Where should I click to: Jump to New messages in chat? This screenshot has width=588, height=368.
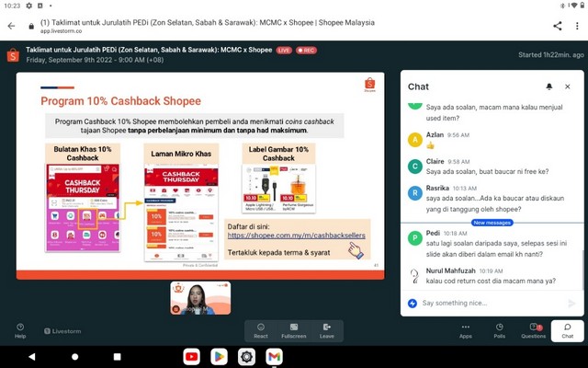[492, 223]
